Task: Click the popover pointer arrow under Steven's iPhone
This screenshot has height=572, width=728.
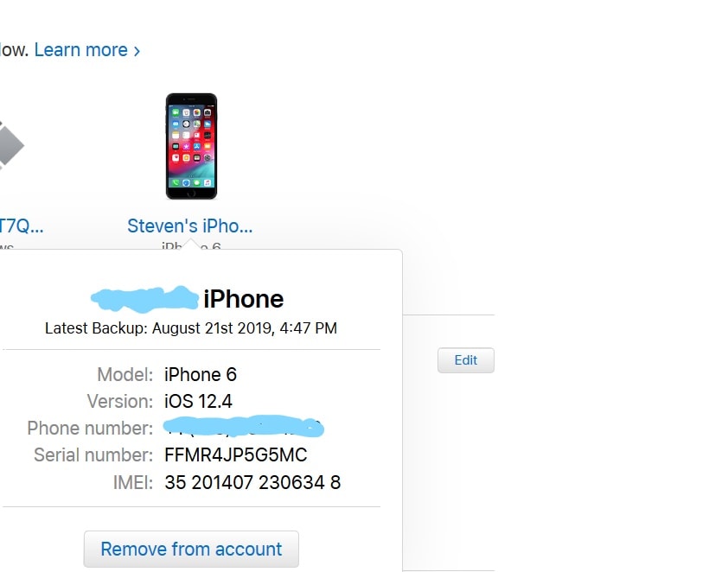Action: click(x=191, y=245)
